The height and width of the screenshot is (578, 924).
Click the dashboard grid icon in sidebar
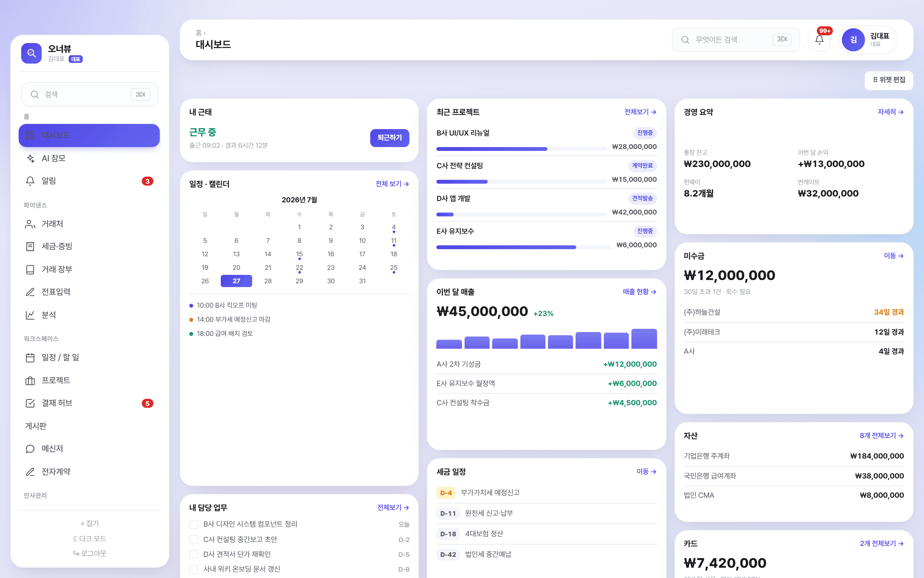point(30,135)
